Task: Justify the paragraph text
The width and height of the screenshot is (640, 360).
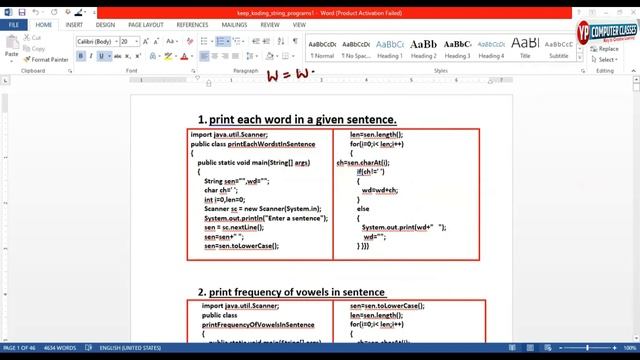Action: click(x=236, y=56)
